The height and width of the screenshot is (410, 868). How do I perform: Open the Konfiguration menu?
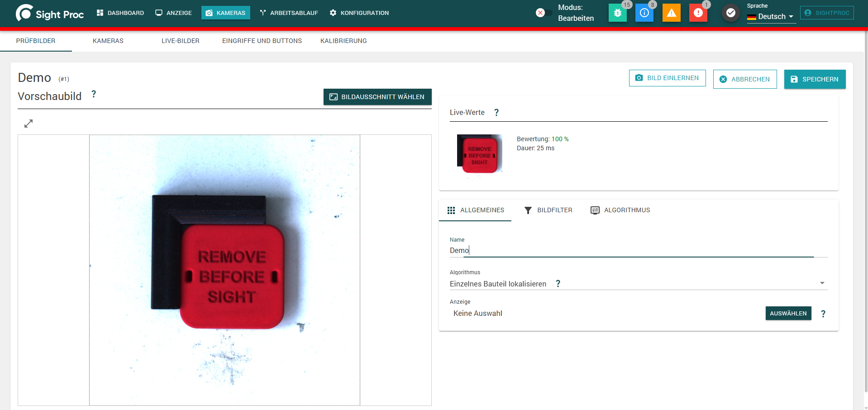[359, 13]
